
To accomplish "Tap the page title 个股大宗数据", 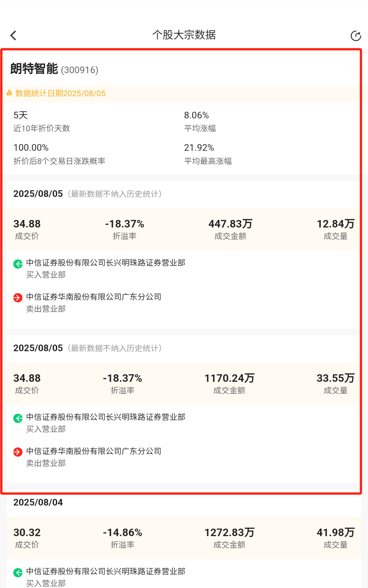I will point(184,35).
